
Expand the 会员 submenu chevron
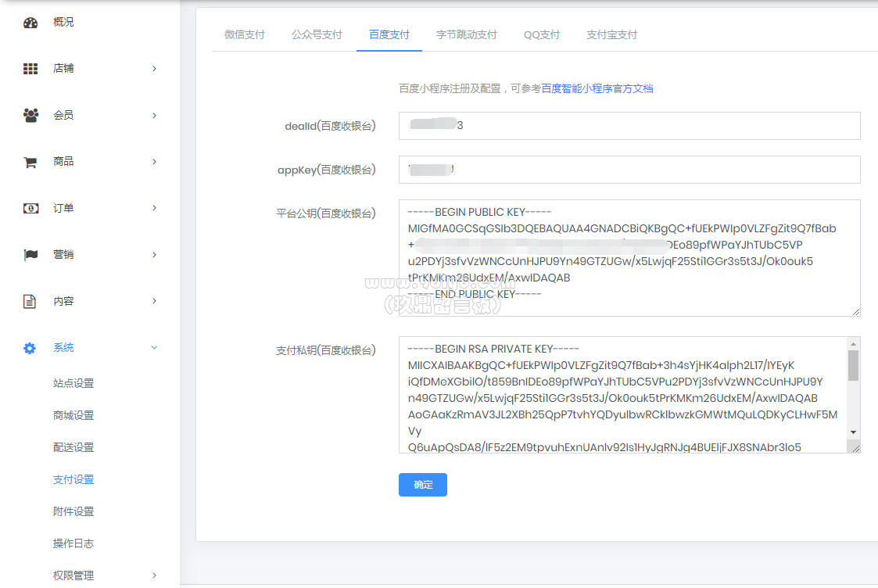(155, 116)
